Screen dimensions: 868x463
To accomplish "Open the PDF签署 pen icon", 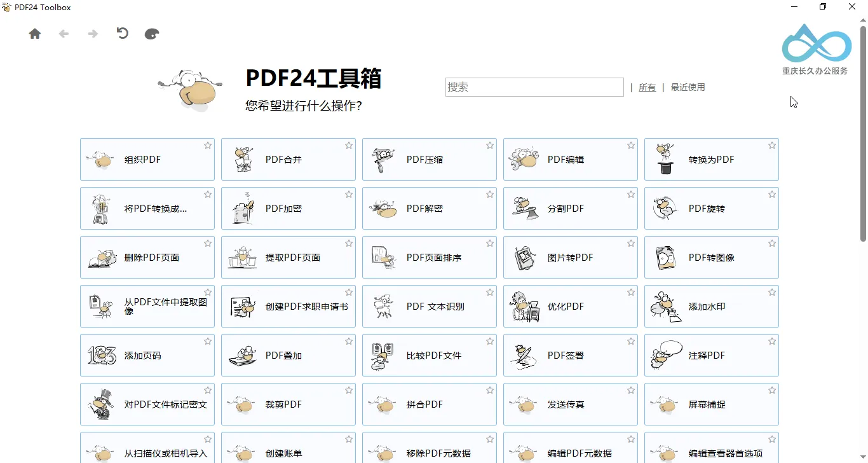I will click(x=524, y=358).
